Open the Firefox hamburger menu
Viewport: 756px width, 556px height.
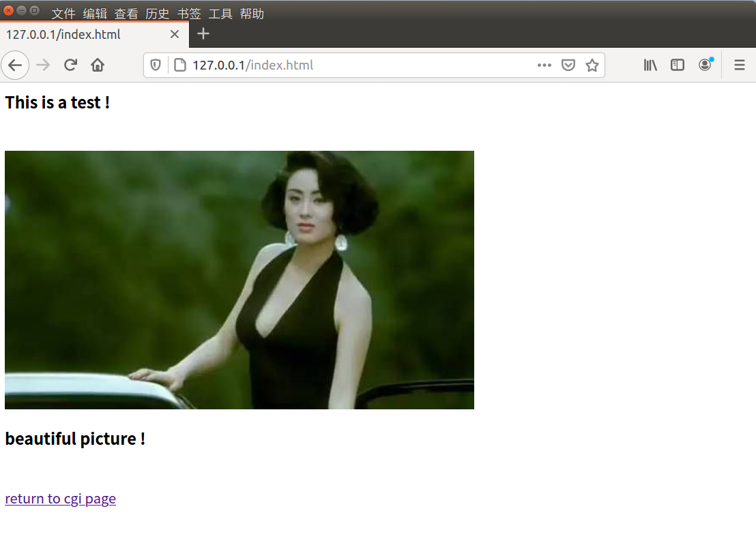pos(739,65)
